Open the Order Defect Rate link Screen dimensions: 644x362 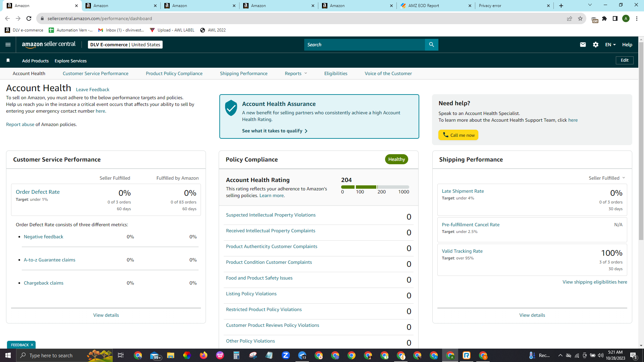pyautogui.click(x=38, y=192)
